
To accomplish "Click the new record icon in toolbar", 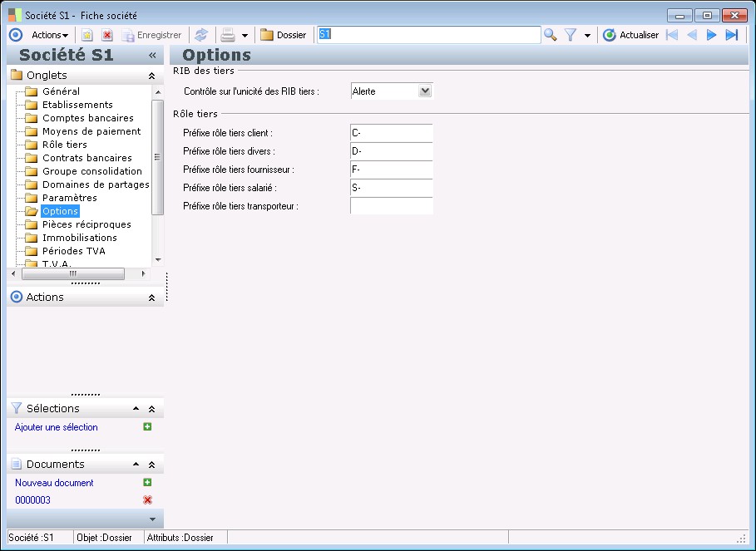I will click(x=87, y=35).
